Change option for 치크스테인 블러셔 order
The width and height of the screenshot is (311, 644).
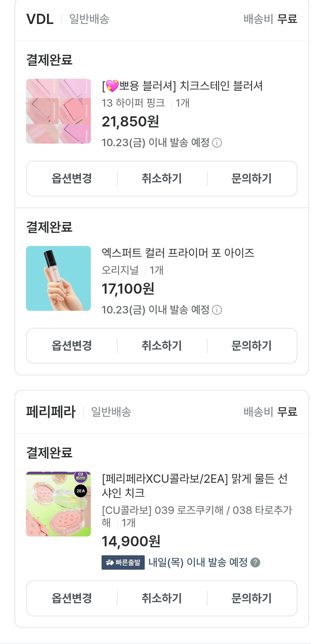pyautogui.click(x=72, y=179)
